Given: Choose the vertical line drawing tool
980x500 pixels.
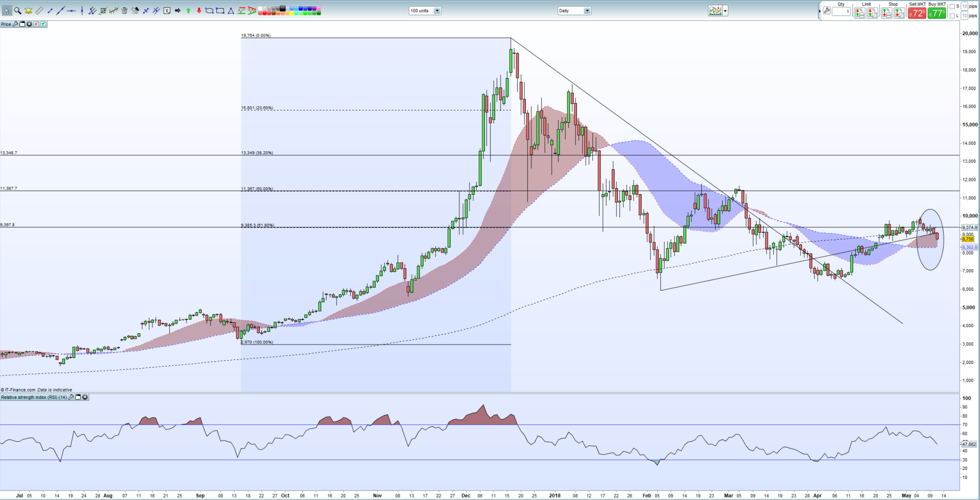Looking at the screenshot, I should (x=82, y=11).
